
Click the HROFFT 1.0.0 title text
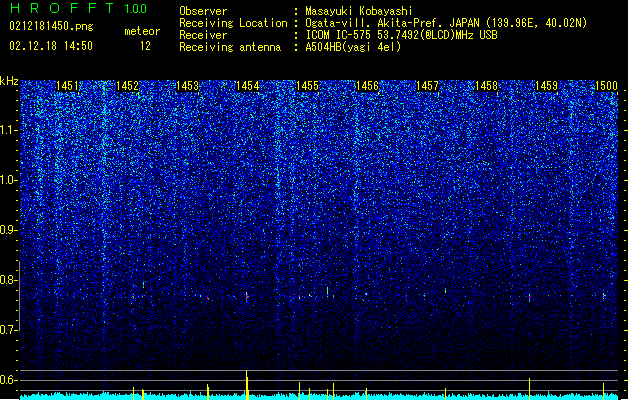click(x=79, y=8)
